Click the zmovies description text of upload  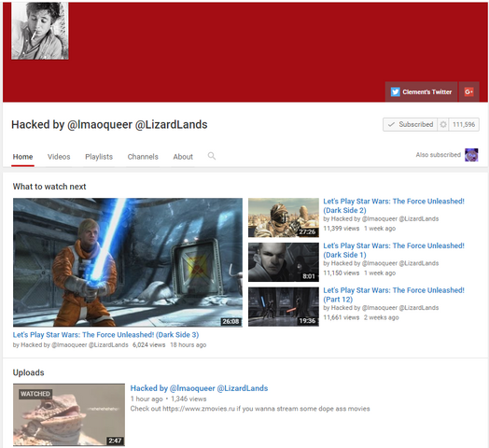coord(250,409)
